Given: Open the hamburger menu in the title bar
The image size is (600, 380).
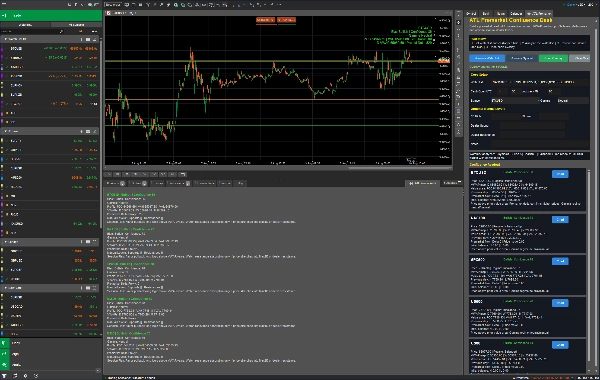Looking at the screenshot, I should tap(4, 4).
